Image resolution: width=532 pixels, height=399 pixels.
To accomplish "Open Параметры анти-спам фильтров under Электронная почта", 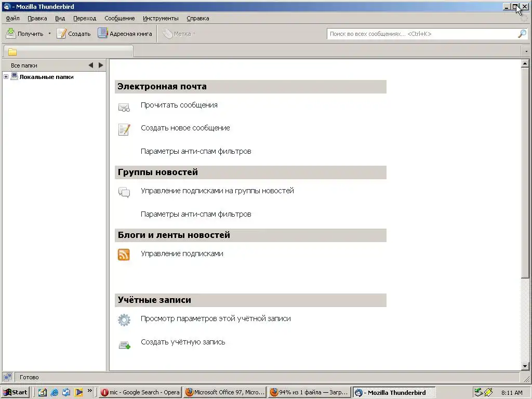I will point(196,151).
